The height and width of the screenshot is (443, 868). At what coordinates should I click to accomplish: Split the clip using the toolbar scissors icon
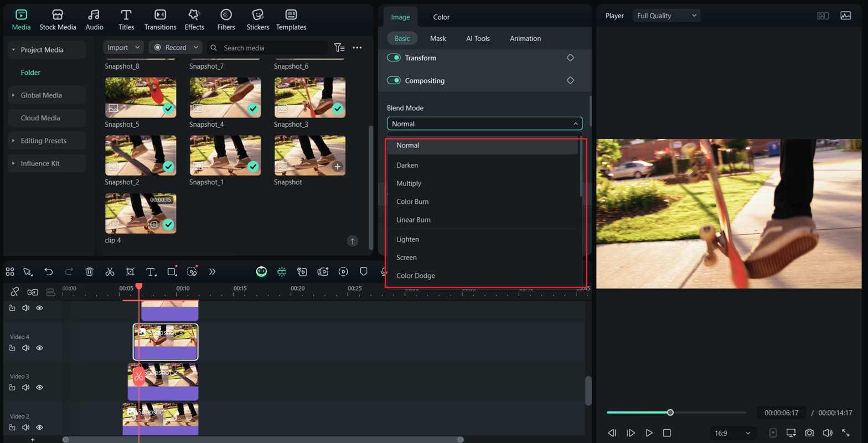[x=110, y=271]
